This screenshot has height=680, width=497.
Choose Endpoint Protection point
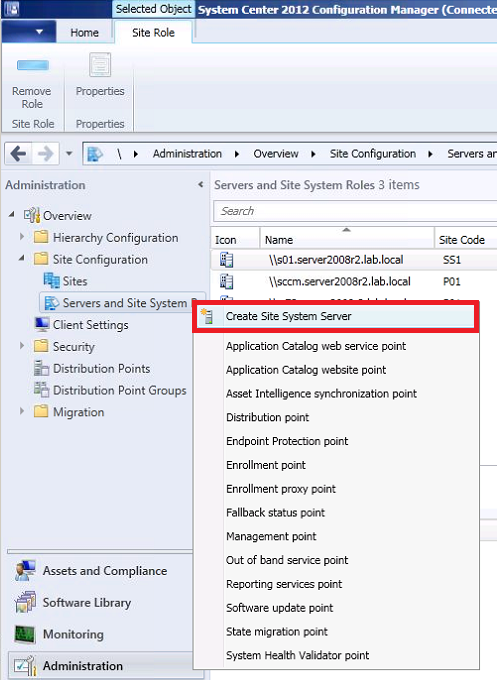287,441
